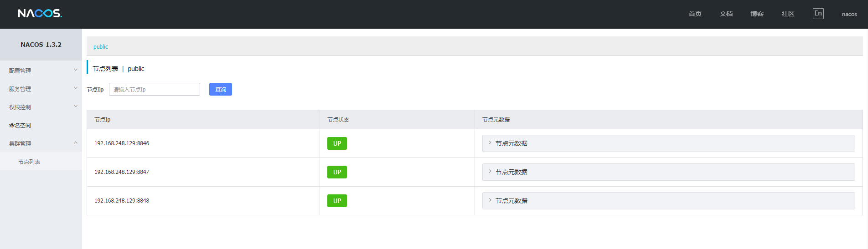Click the chevron beside 服务管理

76,88
